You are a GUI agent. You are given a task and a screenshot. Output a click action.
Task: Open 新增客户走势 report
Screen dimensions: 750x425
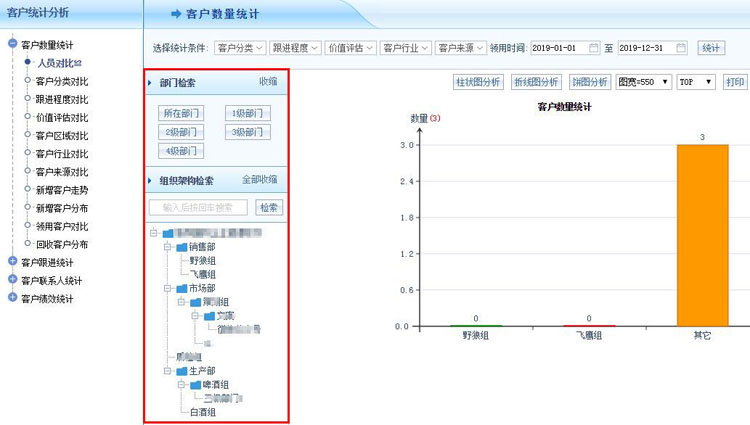(x=62, y=190)
